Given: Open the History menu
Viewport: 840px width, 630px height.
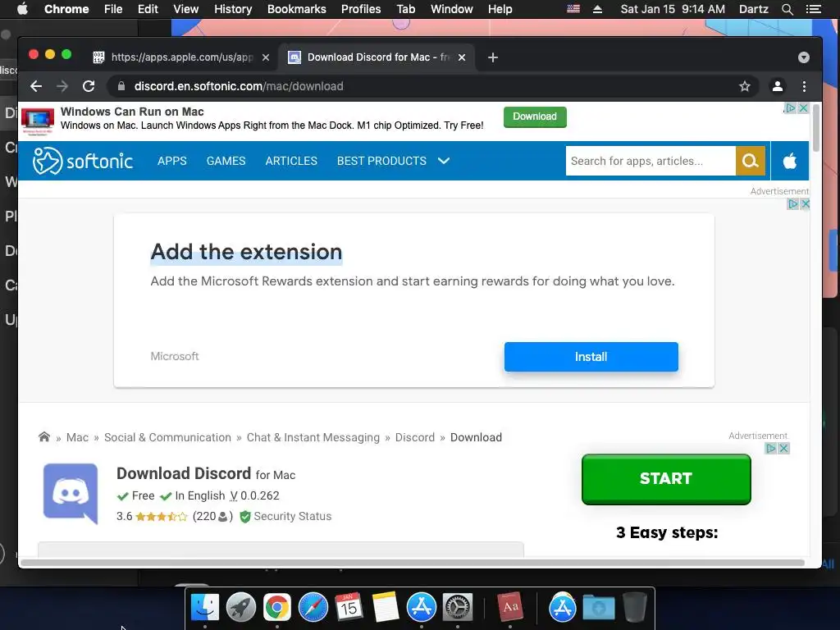Looking at the screenshot, I should click(x=233, y=9).
